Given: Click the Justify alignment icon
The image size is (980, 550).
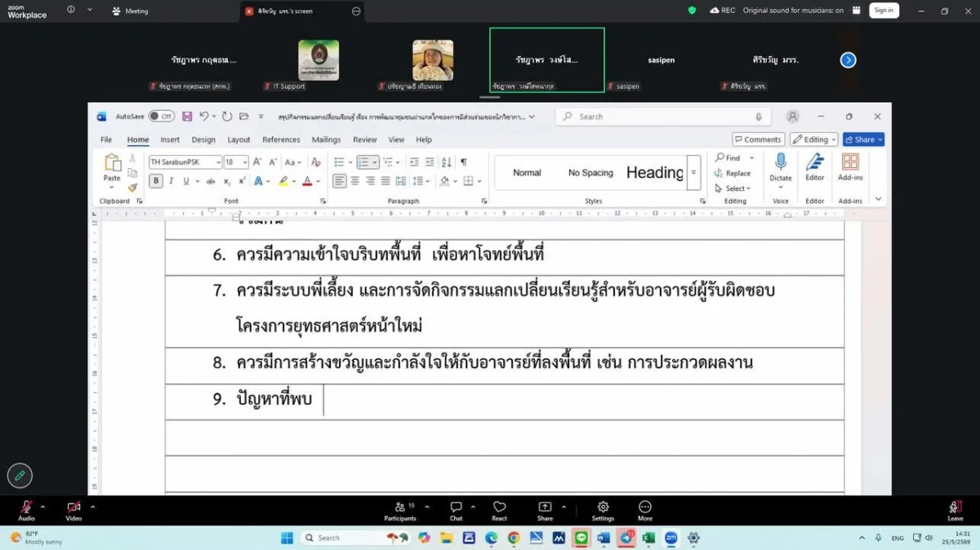Looking at the screenshot, I should (385, 181).
